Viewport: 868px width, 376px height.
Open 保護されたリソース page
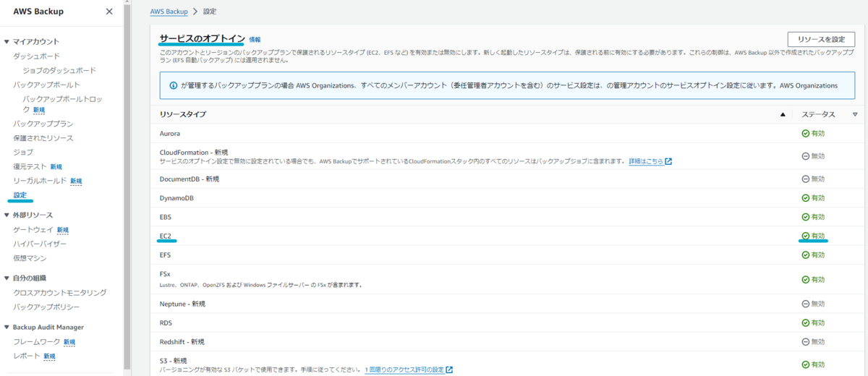coord(43,137)
